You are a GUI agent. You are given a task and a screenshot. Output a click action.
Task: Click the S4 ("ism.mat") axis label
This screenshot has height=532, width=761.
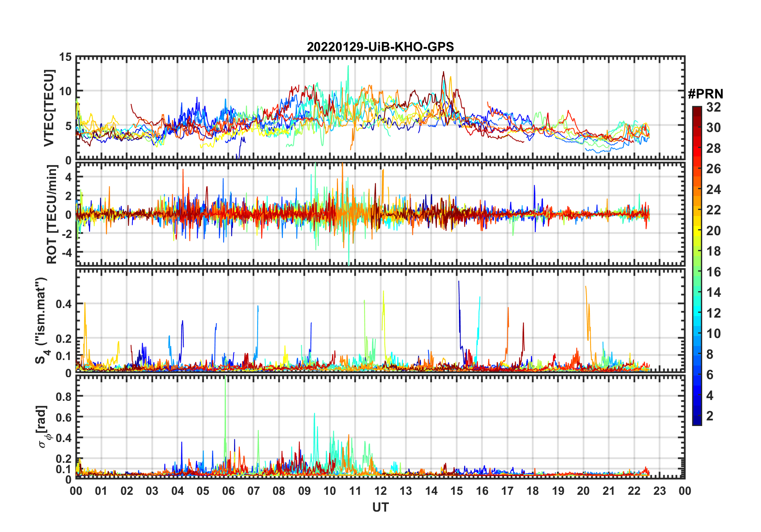pyautogui.click(x=41, y=321)
